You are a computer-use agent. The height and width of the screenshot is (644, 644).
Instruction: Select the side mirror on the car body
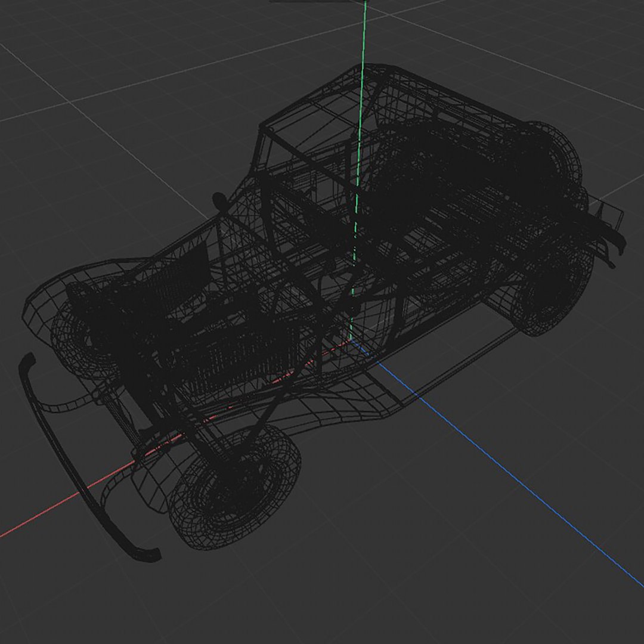(x=221, y=200)
